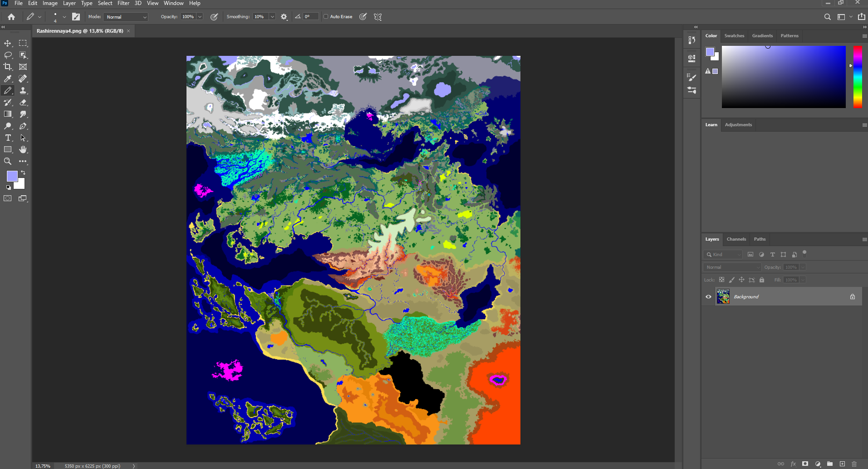
Task: Enable the Auto Erase checkbox
Action: click(x=326, y=17)
